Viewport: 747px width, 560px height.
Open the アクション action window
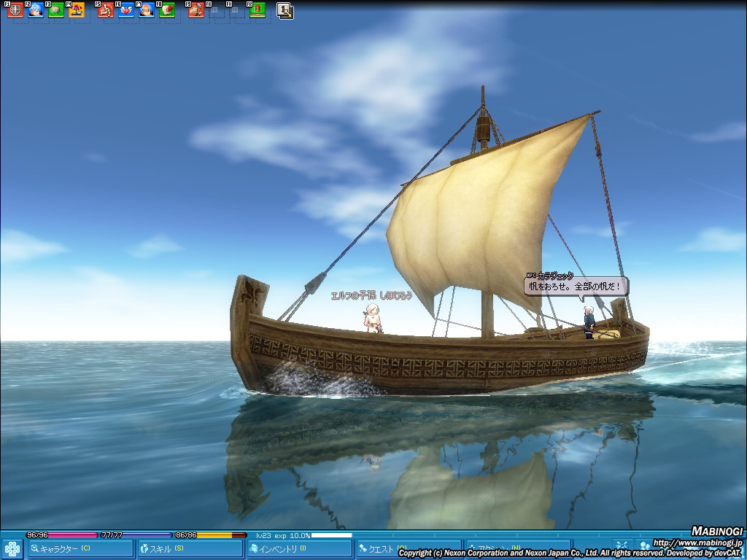[519, 549]
